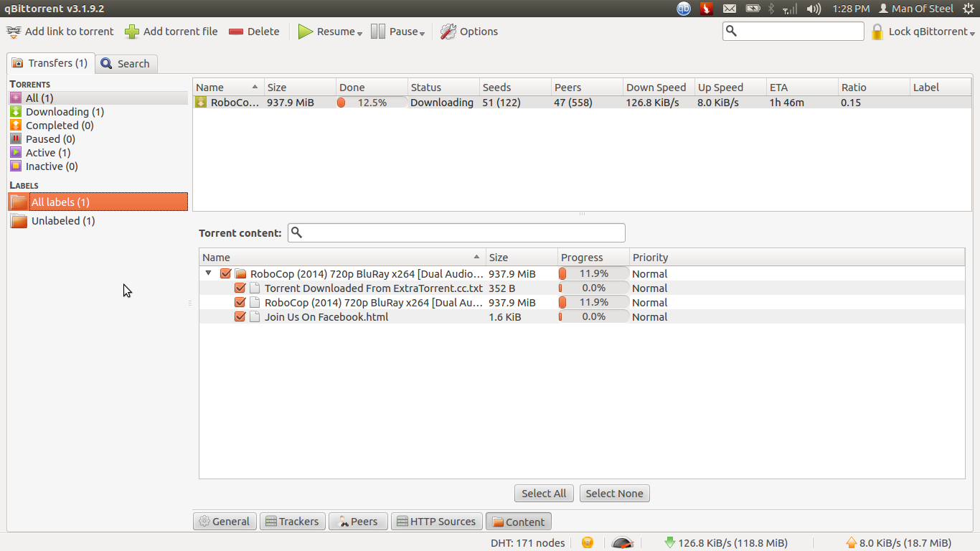Open the Options dialog icon
980x551 pixels.
tap(448, 32)
